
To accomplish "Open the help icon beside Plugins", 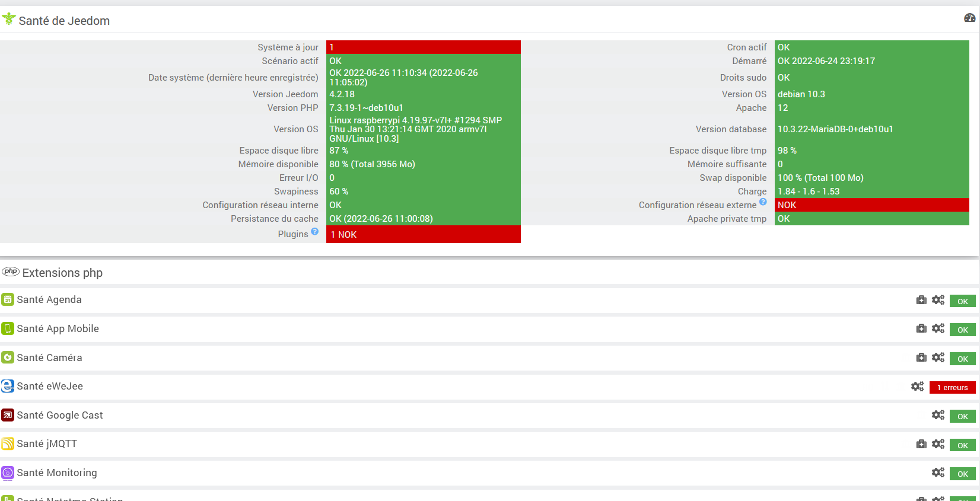I will (314, 231).
